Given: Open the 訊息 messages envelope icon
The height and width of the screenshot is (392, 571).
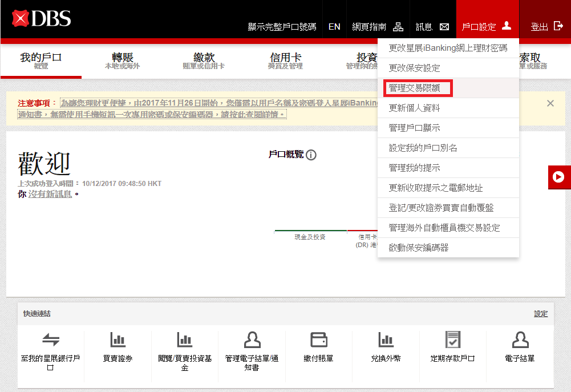Looking at the screenshot, I should (x=444, y=27).
